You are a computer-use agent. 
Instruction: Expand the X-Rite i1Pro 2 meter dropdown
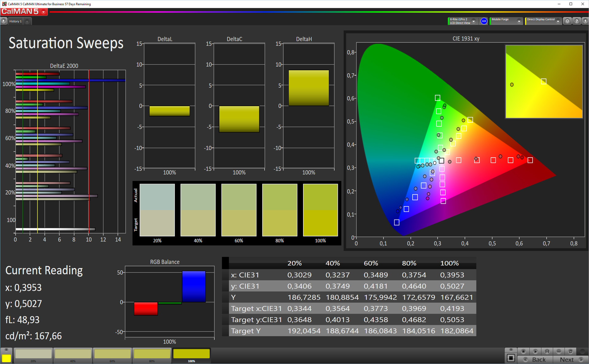(x=473, y=21)
